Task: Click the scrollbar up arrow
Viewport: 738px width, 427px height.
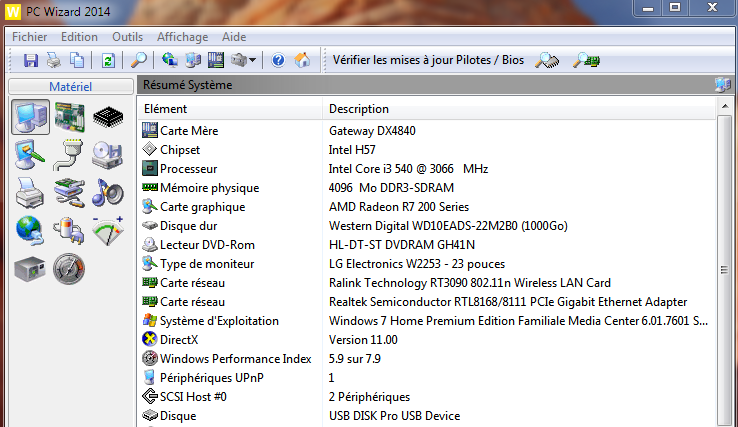Action: [x=725, y=106]
